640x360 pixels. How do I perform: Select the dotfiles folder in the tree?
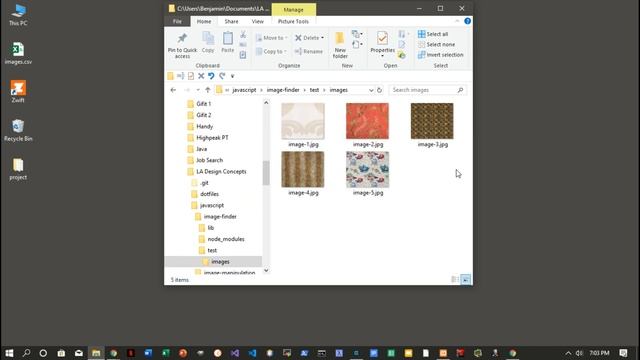pyautogui.click(x=209, y=194)
